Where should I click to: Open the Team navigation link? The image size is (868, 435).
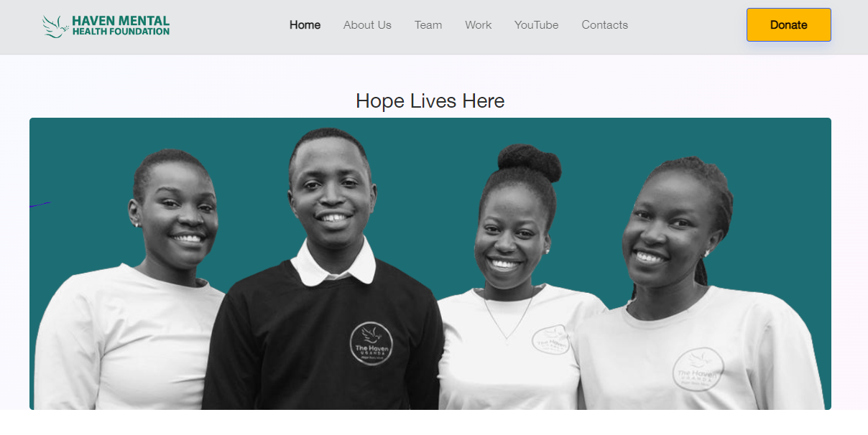tap(428, 25)
